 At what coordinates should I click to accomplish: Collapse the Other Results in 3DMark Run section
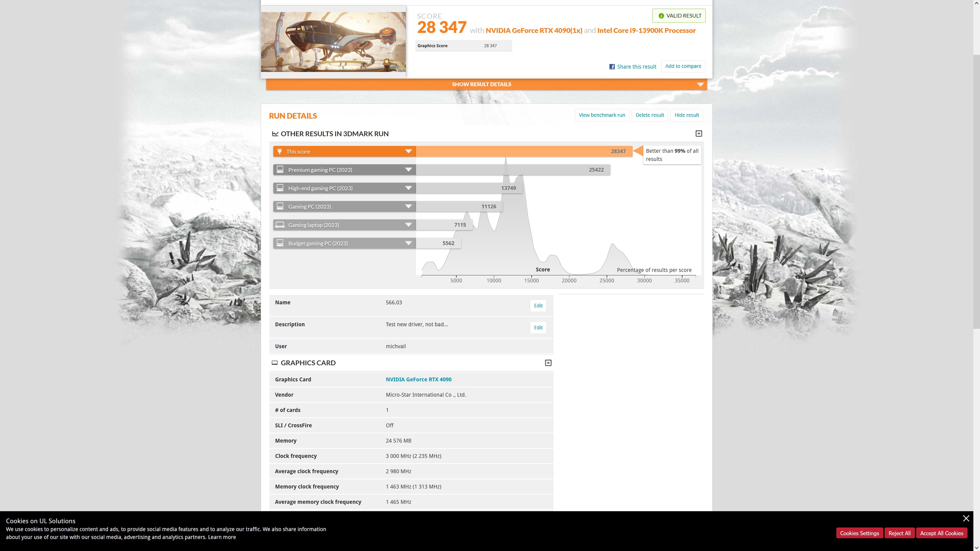tap(699, 133)
